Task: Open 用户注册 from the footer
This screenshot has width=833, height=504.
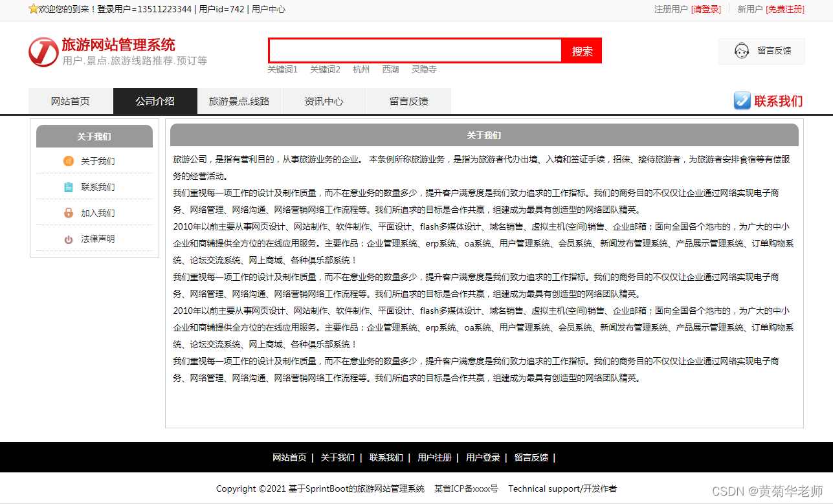Action: tap(434, 457)
